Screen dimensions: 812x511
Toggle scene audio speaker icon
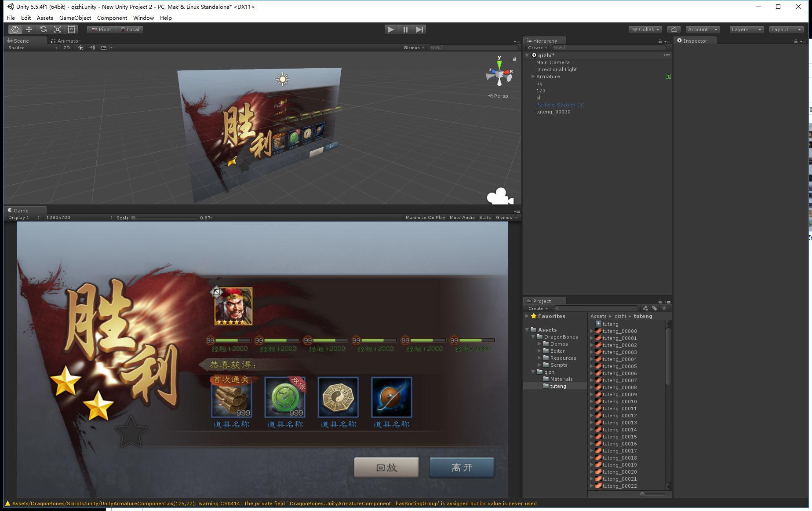92,47
